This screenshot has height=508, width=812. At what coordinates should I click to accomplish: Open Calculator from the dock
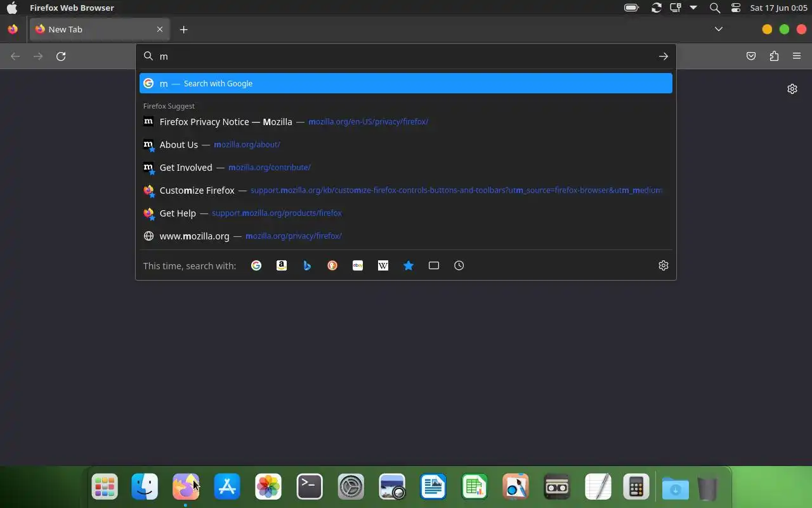pyautogui.click(x=636, y=487)
